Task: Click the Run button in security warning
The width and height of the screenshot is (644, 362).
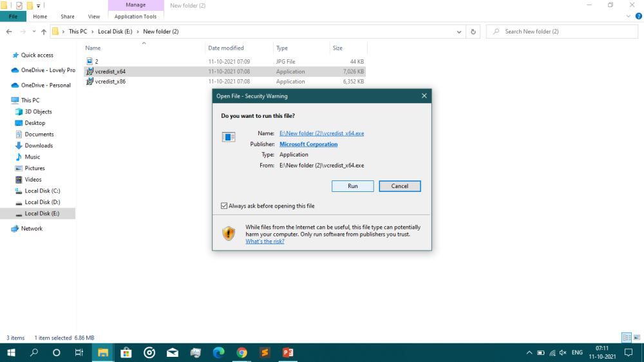Action: (352, 186)
